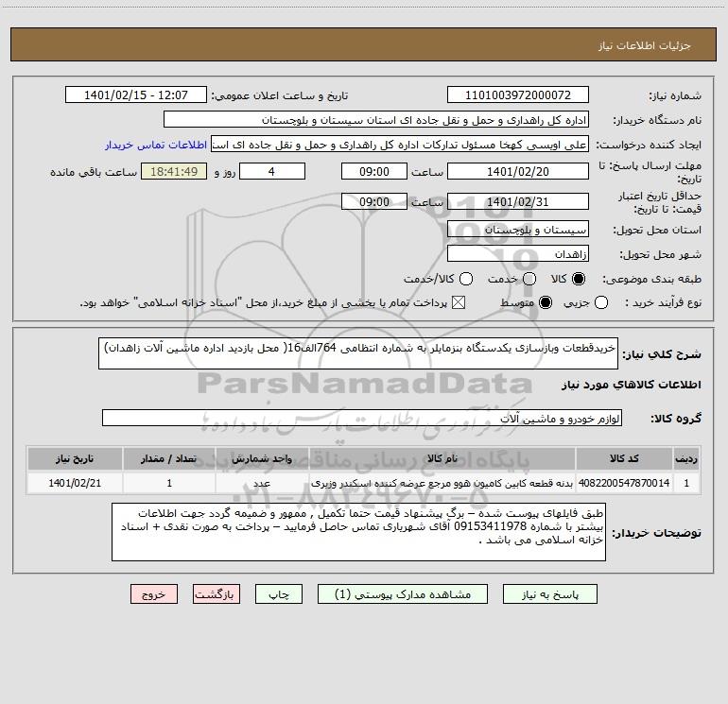Toggle the اسناد خزانه اسلامی payment checkbox
728x704 pixels.
[x=459, y=302]
